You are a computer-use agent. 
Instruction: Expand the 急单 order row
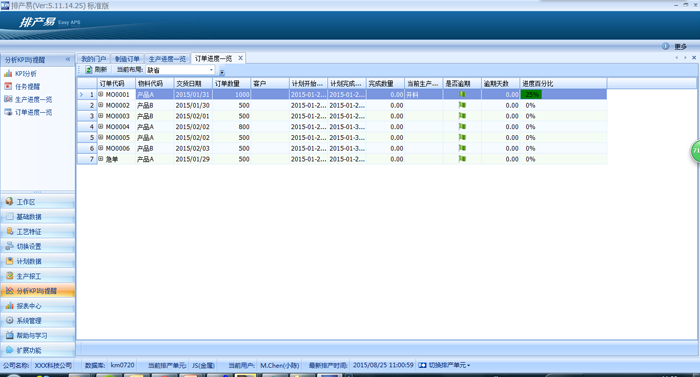(x=101, y=159)
